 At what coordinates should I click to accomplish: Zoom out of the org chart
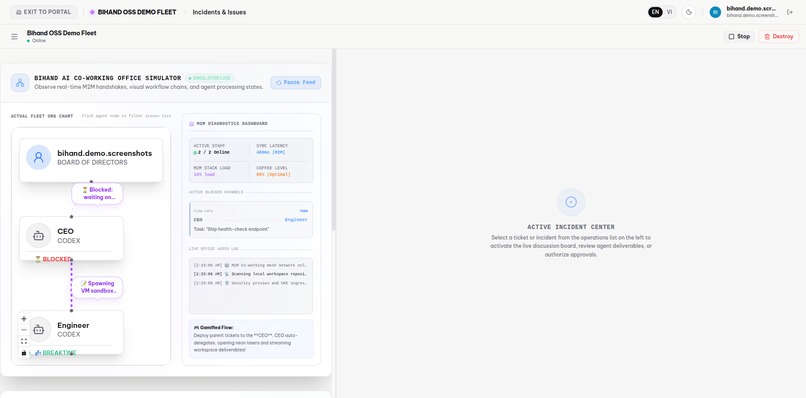click(x=24, y=330)
